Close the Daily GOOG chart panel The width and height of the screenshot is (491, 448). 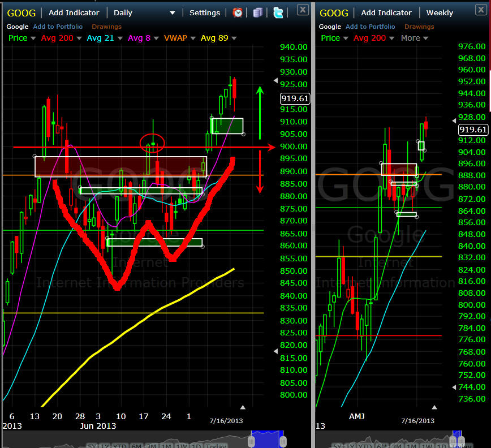tap(303, 10)
